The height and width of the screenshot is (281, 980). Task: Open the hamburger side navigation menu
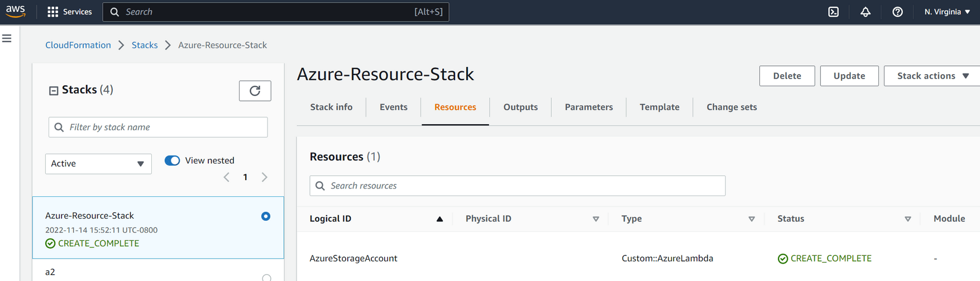click(7, 38)
